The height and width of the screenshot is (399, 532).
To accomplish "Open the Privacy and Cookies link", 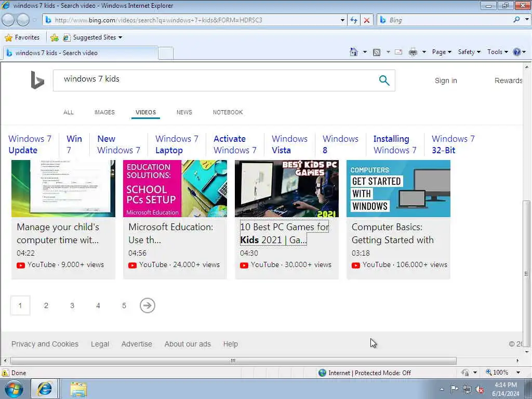I will 45,344.
